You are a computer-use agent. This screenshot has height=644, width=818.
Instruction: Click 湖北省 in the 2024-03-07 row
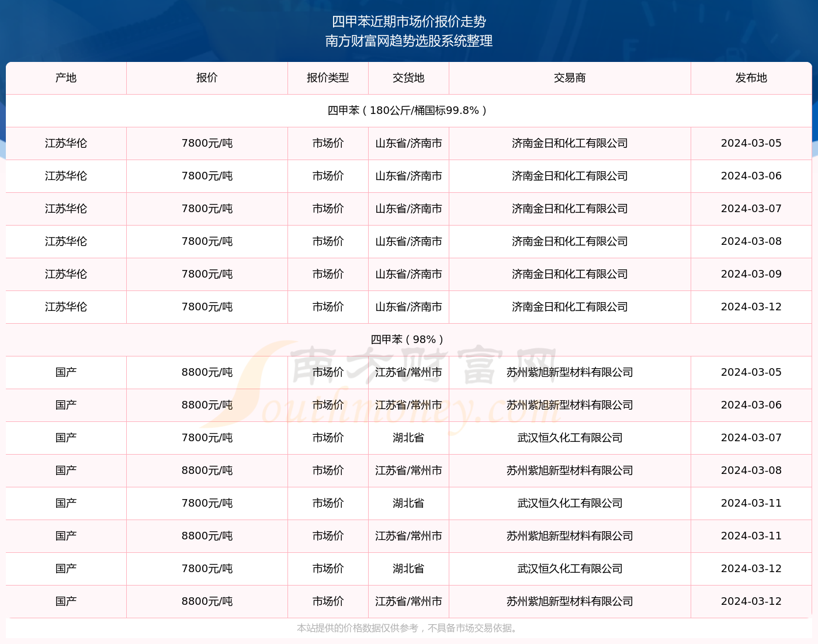(408, 438)
